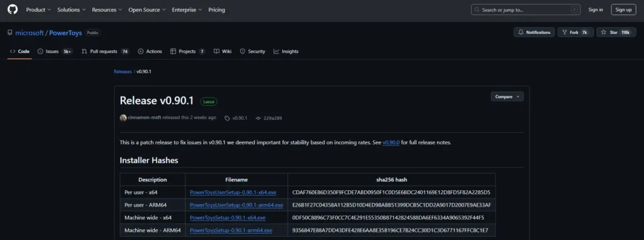Click the Issues counter 5k+
This screenshot has height=240, width=644.
67,52
